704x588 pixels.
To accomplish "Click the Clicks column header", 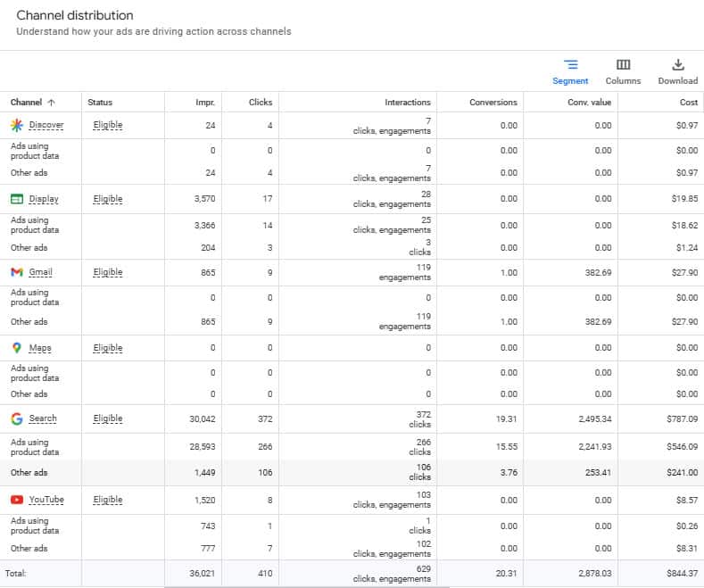I will 260,103.
